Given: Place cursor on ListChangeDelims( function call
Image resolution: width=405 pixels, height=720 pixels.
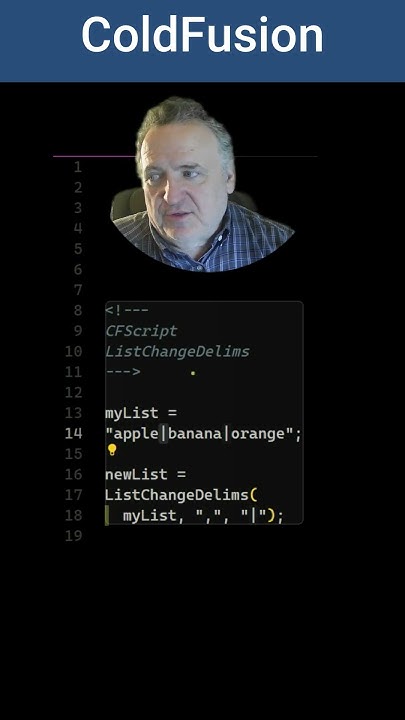Looking at the screenshot, I should click(181, 495).
